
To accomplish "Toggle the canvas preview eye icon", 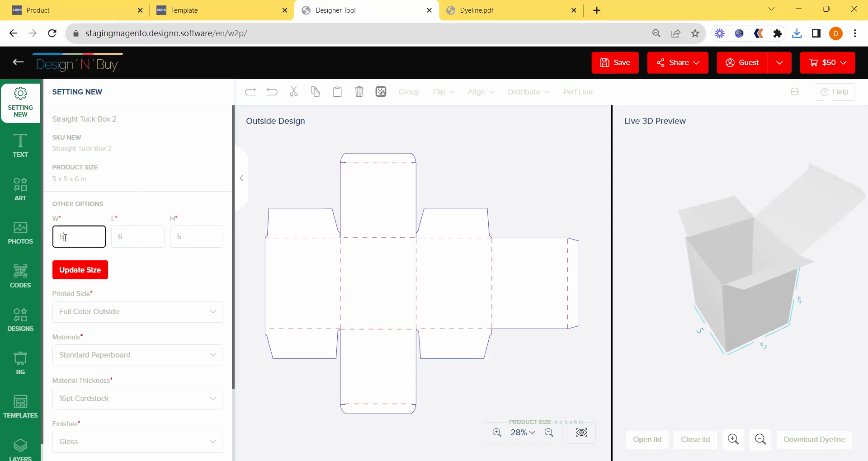I will pyautogui.click(x=581, y=433).
